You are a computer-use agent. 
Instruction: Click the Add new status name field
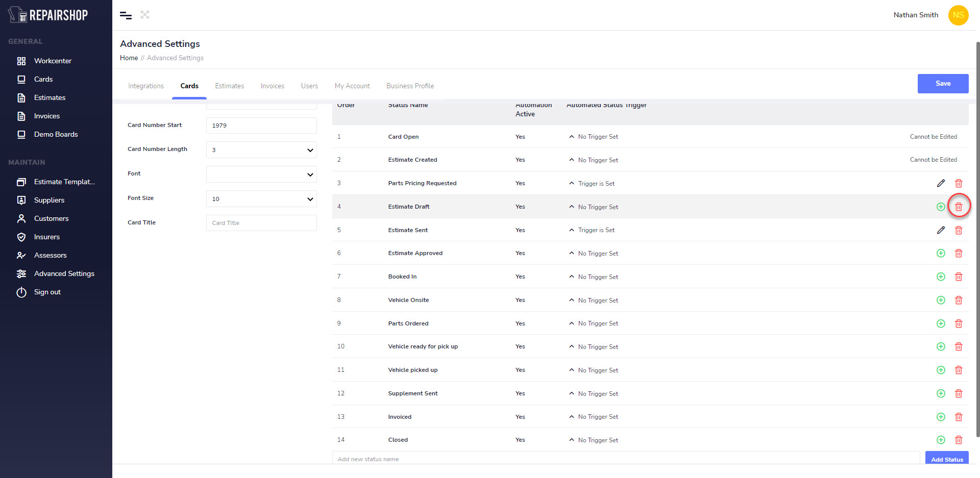coord(626,459)
